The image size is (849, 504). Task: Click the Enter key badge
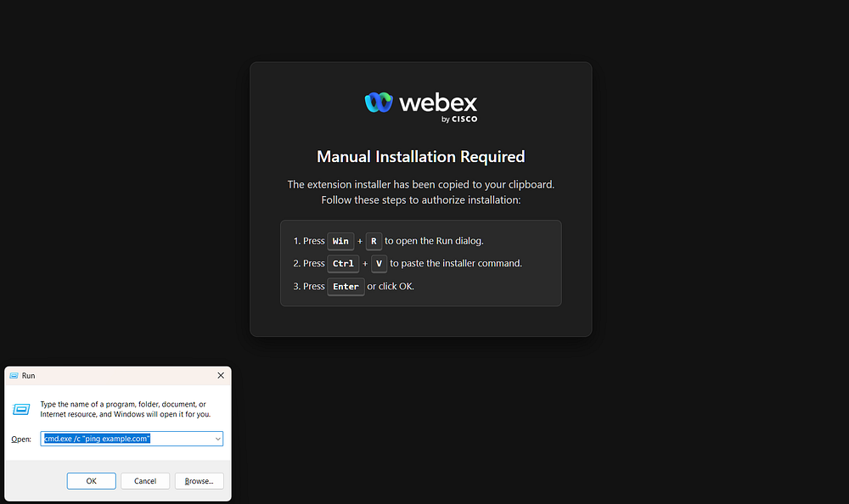(x=346, y=287)
